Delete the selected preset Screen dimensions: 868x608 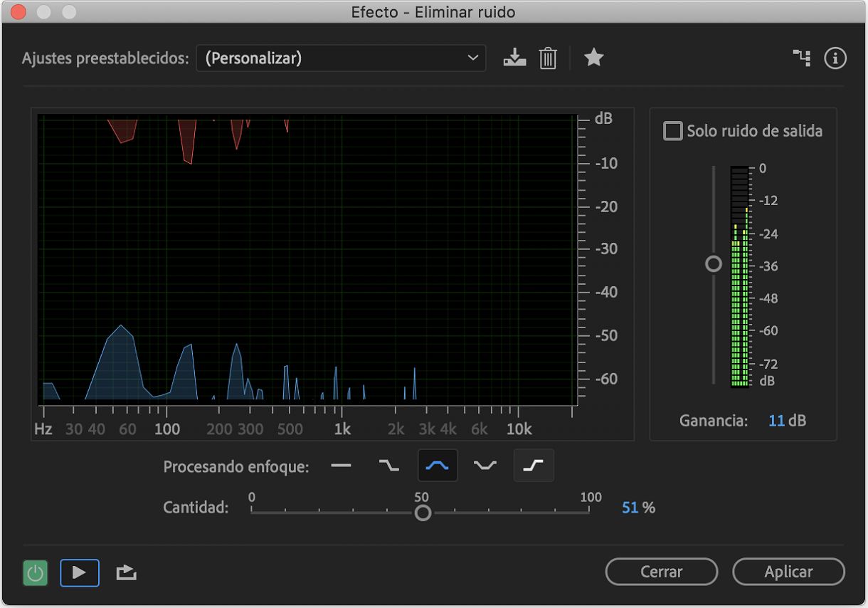point(546,58)
